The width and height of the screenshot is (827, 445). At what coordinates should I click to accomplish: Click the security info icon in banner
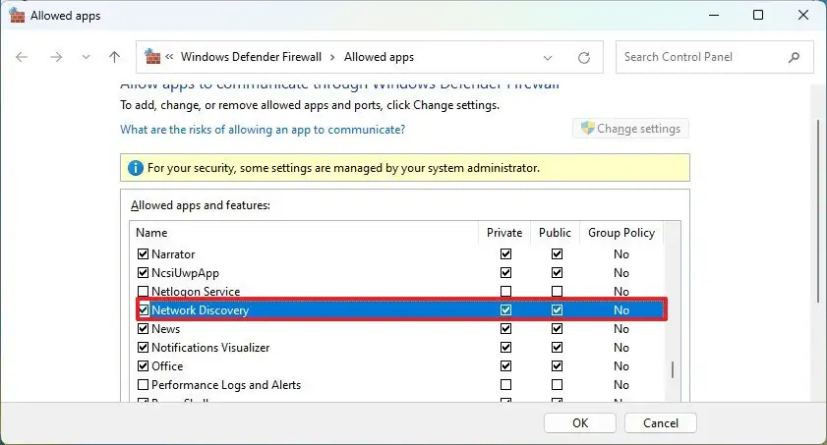point(135,168)
